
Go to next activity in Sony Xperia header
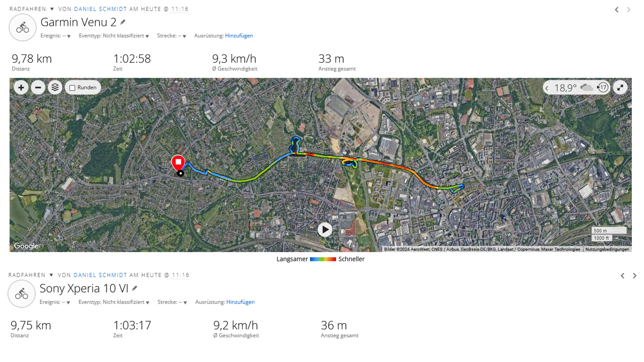(634, 276)
